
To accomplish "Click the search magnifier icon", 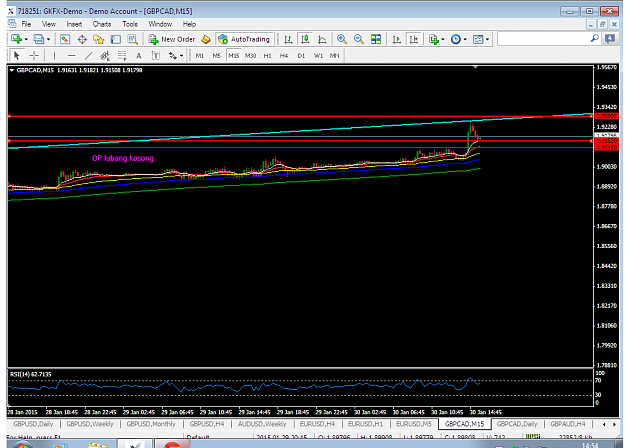I will click(594, 39).
